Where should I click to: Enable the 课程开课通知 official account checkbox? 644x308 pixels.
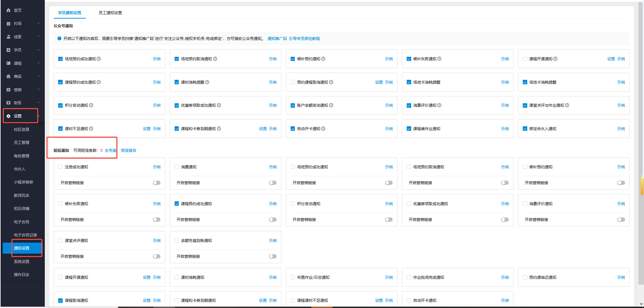point(525,59)
